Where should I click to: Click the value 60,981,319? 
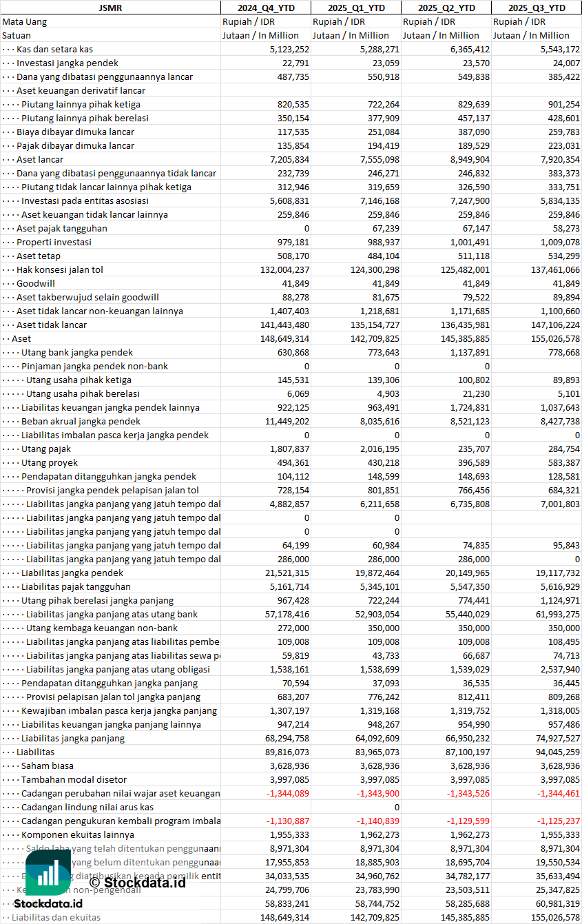coord(558,903)
